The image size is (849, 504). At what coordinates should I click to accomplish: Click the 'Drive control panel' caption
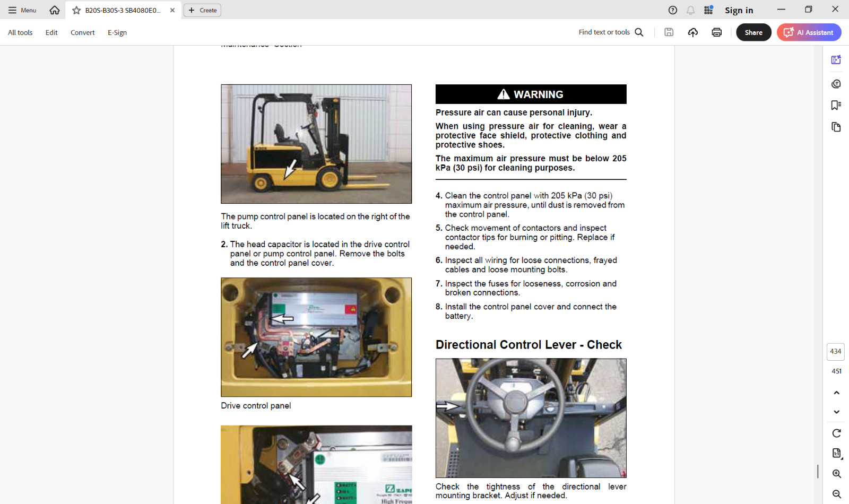pyautogui.click(x=256, y=406)
